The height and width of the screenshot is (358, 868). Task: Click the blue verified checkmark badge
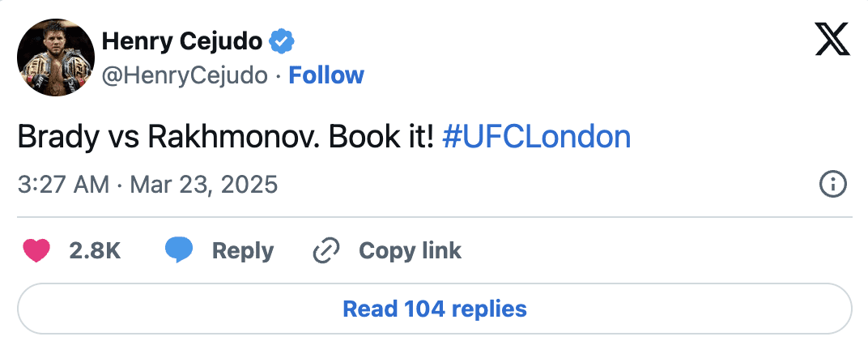(x=282, y=41)
